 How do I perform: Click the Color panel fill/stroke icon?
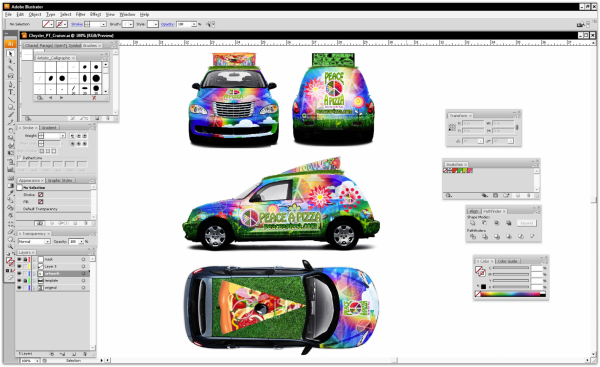click(480, 271)
